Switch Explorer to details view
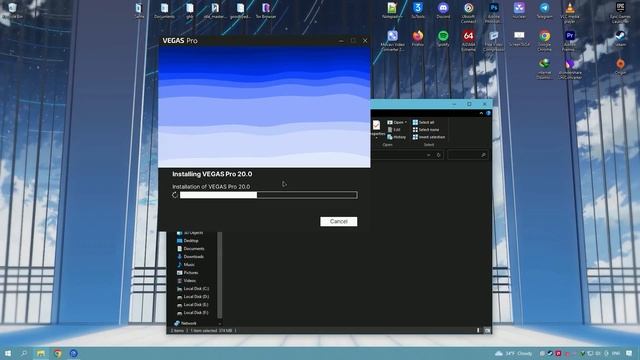Image resolution: width=640 pixels, height=360 pixels. [478, 330]
